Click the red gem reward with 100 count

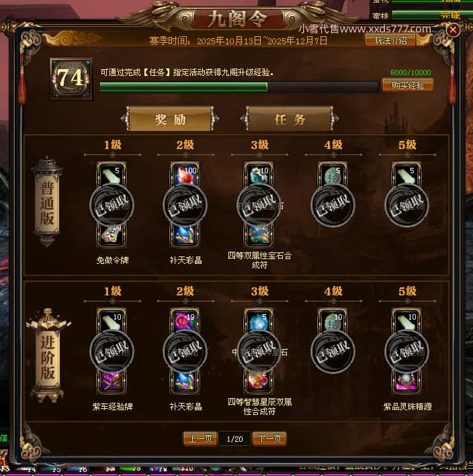[185, 175]
